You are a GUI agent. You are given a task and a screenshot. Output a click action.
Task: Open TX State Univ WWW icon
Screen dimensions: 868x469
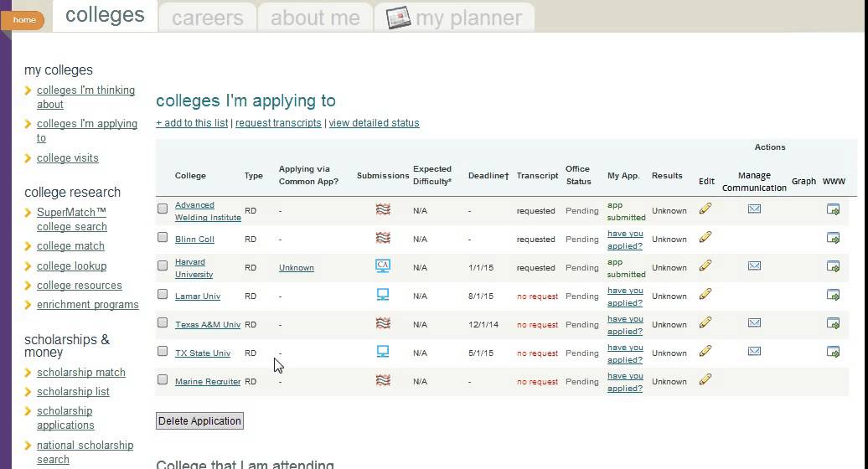pyautogui.click(x=833, y=352)
